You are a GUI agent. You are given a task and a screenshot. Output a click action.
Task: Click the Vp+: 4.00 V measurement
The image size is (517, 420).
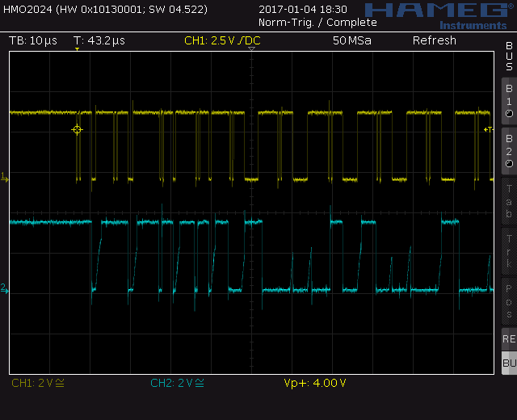(x=315, y=383)
